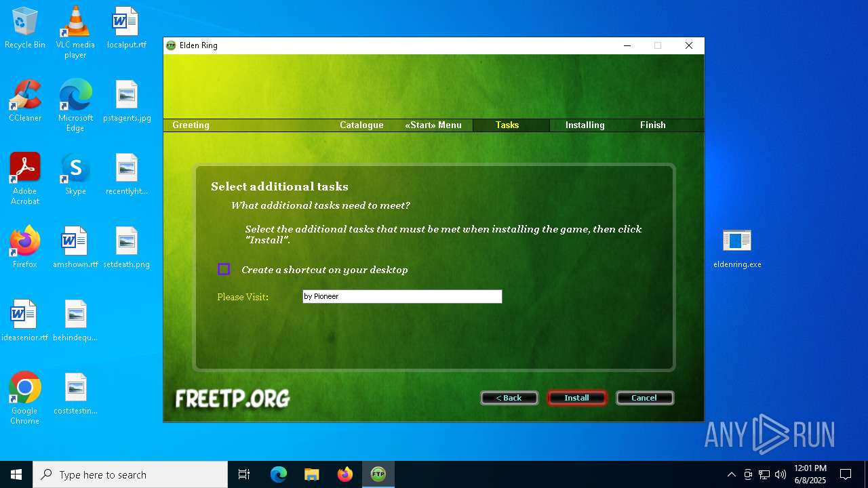Image resolution: width=868 pixels, height=488 pixels.
Task: Select the recentlyht... image file
Action: pyautogui.click(x=127, y=174)
